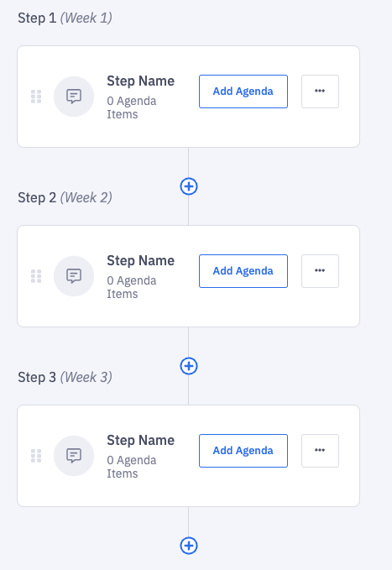Click "0 Agenda Items" text in Step 3
Viewport: 392px width, 570px height.
pyautogui.click(x=132, y=467)
